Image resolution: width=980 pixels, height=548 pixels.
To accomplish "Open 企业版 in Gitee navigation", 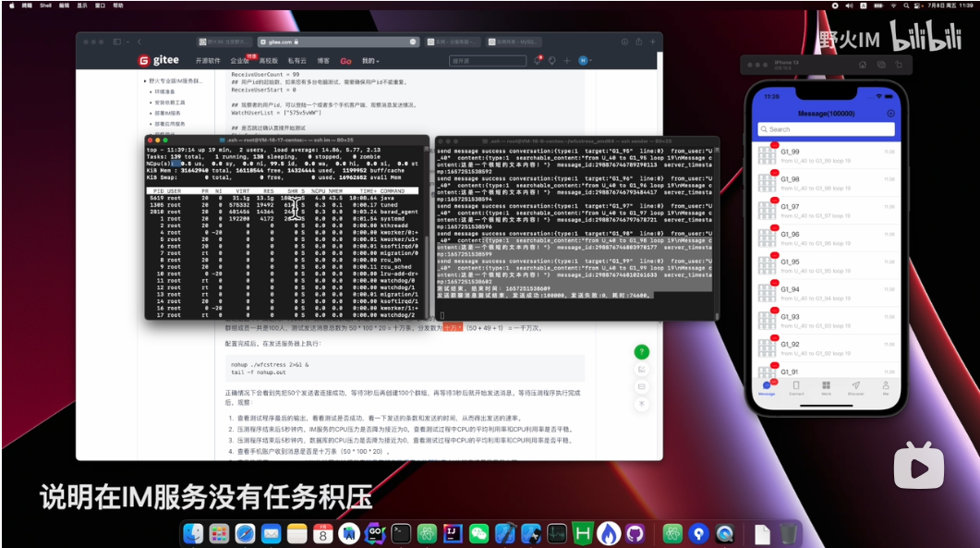I will pos(238,61).
